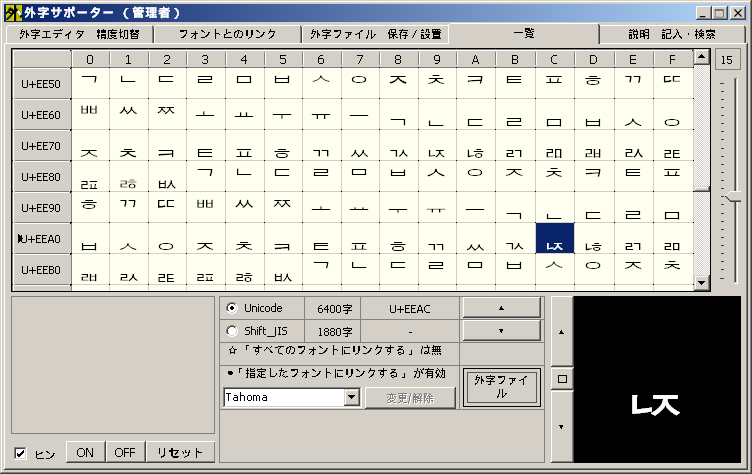Click the up arrow button beside U+EEAC
Viewport: 752px width, 474px height.
(x=501, y=308)
